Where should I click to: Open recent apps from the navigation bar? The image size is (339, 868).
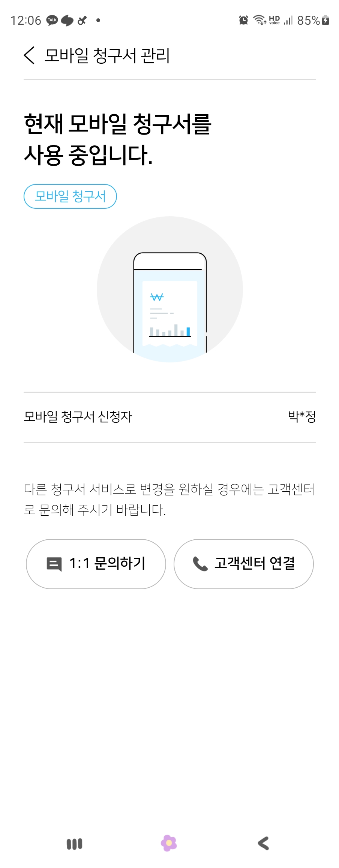click(x=74, y=844)
